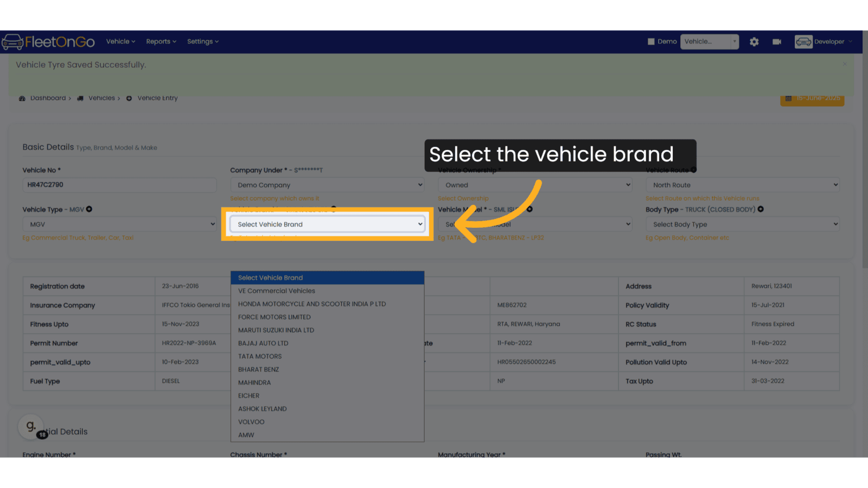Choose EICHER option
Screen dimensions: 868x488
(328, 396)
